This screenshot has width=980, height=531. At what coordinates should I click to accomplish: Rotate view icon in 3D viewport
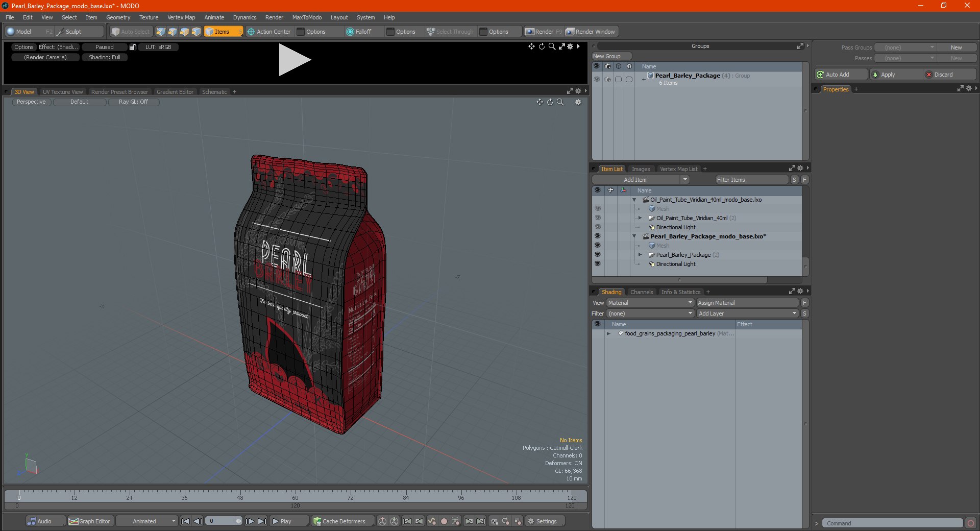coord(550,102)
